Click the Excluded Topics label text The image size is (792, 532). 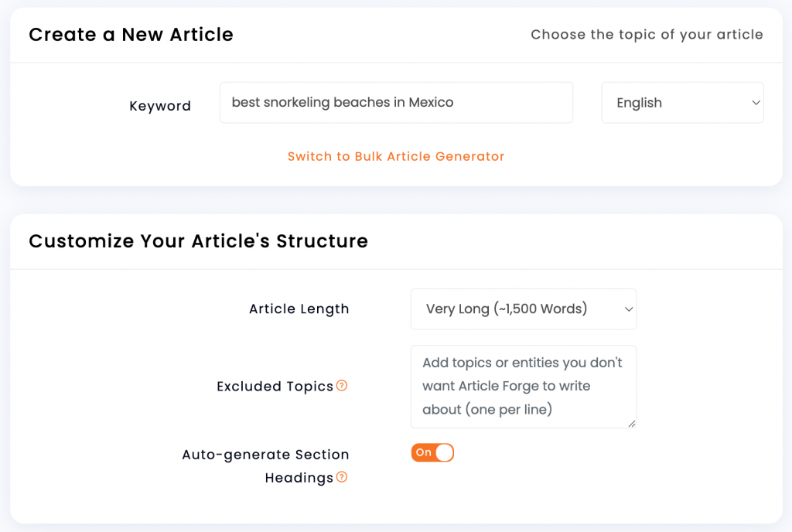(x=275, y=387)
